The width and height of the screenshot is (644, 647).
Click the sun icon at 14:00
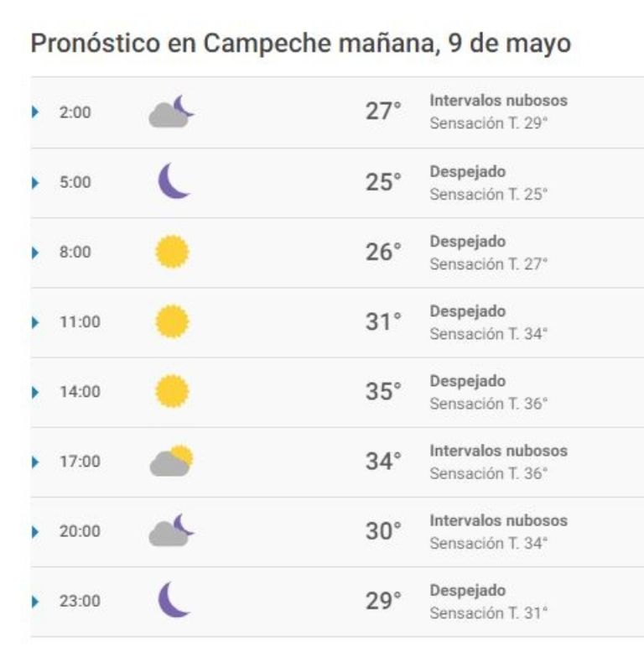172,391
